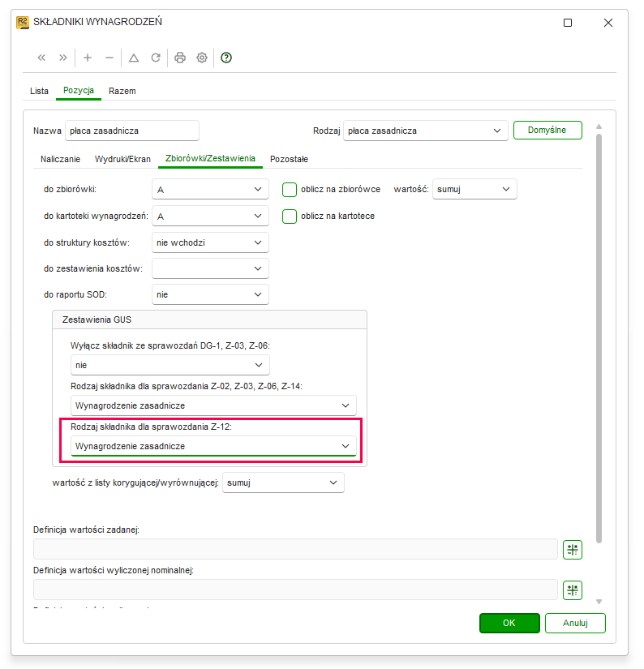Viewport: 644px width, 669px height.
Task: Open formula editor for wartości wyliczonej nominalnej
Action: pyautogui.click(x=573, y=590)
